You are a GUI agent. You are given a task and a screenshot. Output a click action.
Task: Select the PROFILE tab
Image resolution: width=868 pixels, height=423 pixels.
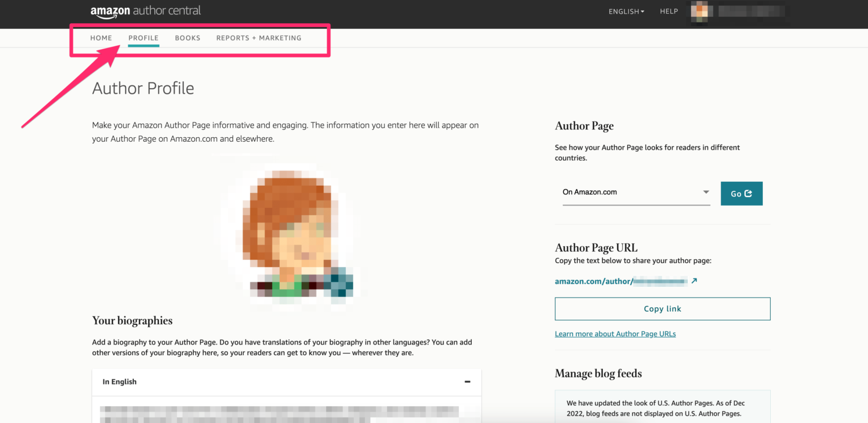pos(143,38)
